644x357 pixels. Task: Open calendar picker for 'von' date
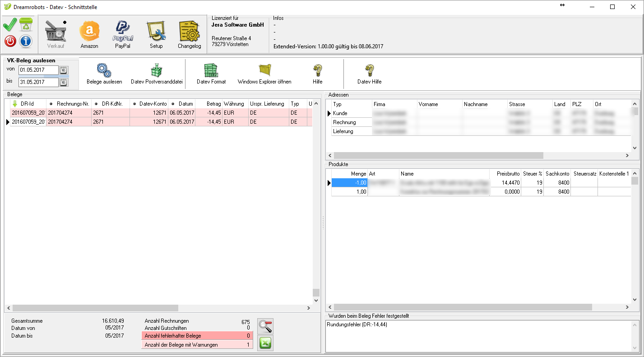[x=64, y=70]
